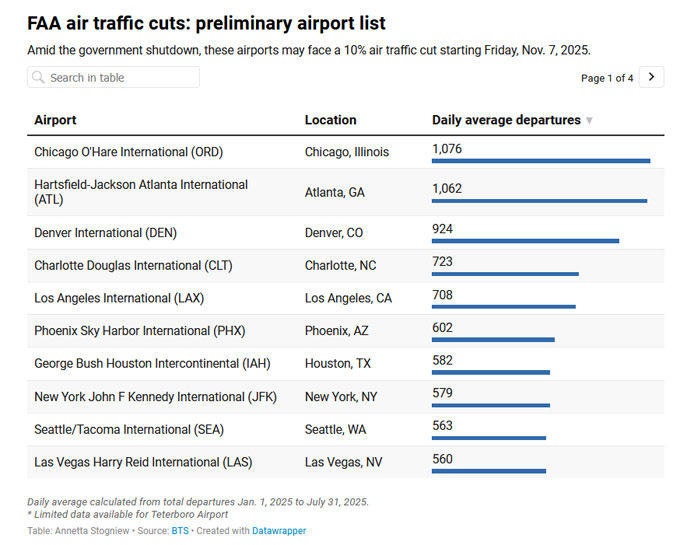Sort table by Airport column header
Image resolution: width=680 pixels, height=545 pixels.
click(x=55, y=120)
